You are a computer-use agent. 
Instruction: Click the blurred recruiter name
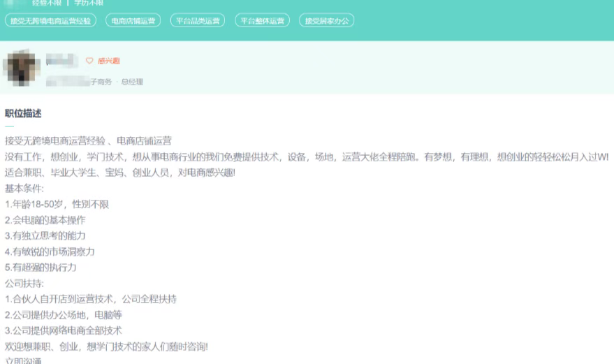click(61, 61)
